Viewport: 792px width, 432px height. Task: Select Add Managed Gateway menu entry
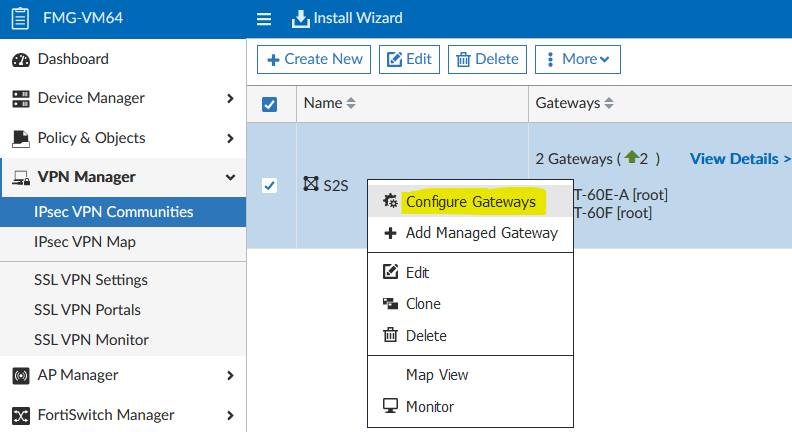(481, 233)
